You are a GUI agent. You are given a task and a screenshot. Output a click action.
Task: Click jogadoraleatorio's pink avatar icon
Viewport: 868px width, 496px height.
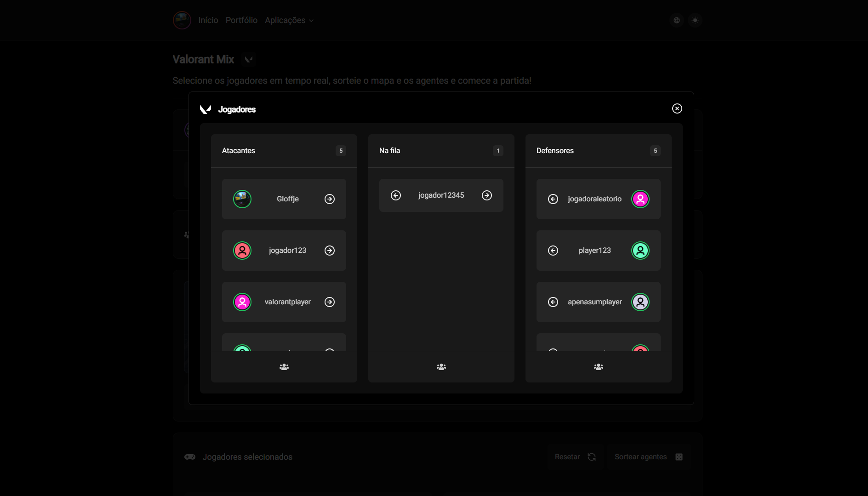tap(640, 199)
